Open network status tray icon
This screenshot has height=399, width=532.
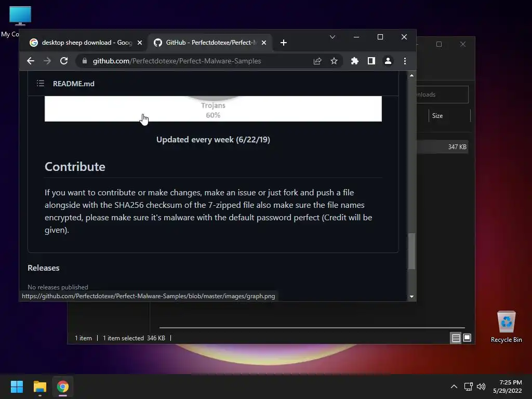point(469,387)
